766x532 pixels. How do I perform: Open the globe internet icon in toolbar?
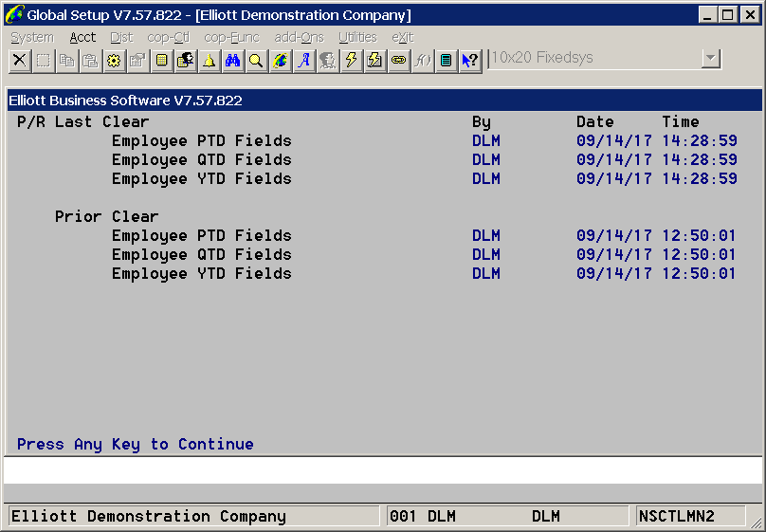[x=280, y=61]
